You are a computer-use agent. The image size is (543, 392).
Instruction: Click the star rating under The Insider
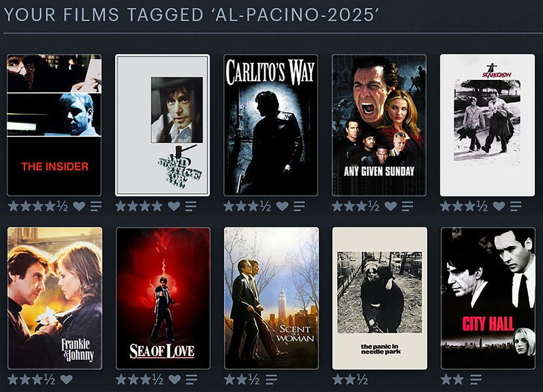(38, 206)
